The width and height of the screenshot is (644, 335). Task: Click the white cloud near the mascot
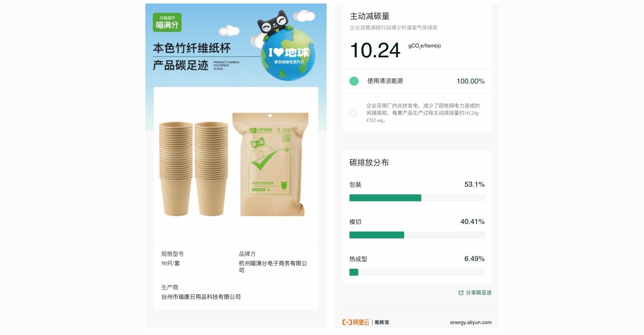304,15
